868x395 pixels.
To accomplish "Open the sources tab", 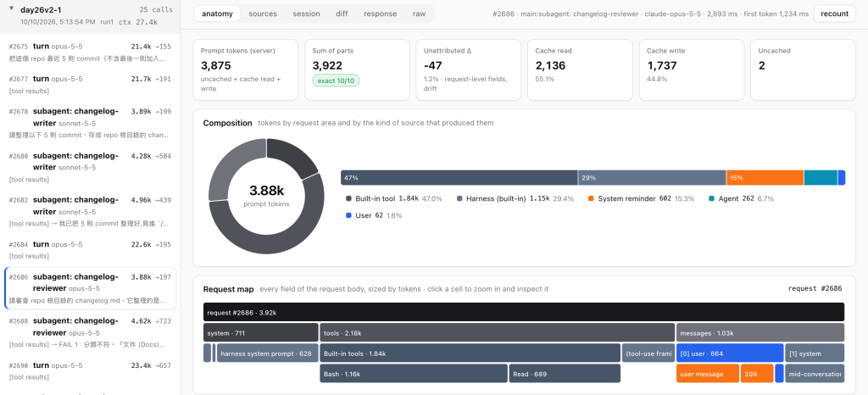I will pyautogui.click(x=263, y=14).
